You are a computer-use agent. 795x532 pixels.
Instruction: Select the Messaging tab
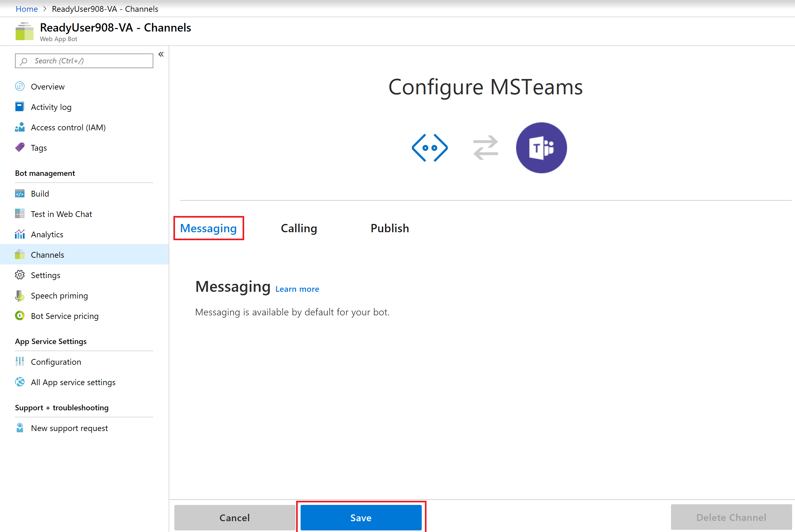(x=208, y=228)
